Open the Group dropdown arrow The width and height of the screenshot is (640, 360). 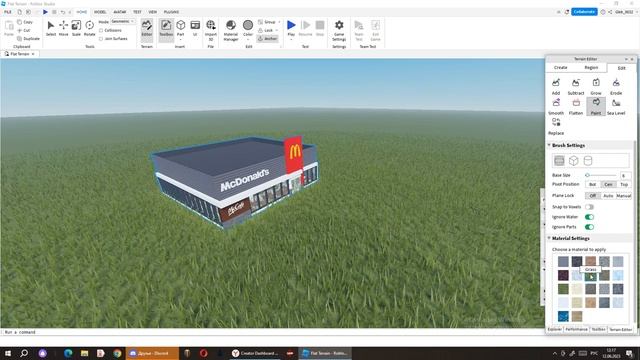(279, 22)
